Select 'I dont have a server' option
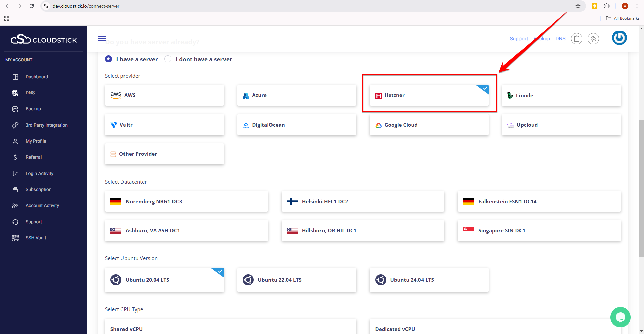 click(x=168, y=59)
